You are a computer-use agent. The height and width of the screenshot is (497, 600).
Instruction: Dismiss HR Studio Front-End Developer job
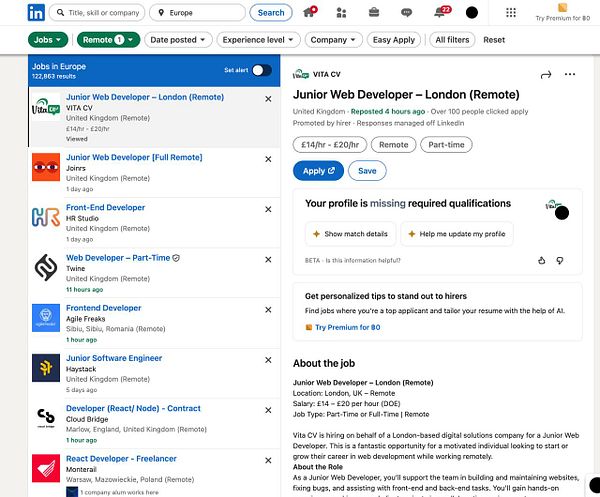268,209
